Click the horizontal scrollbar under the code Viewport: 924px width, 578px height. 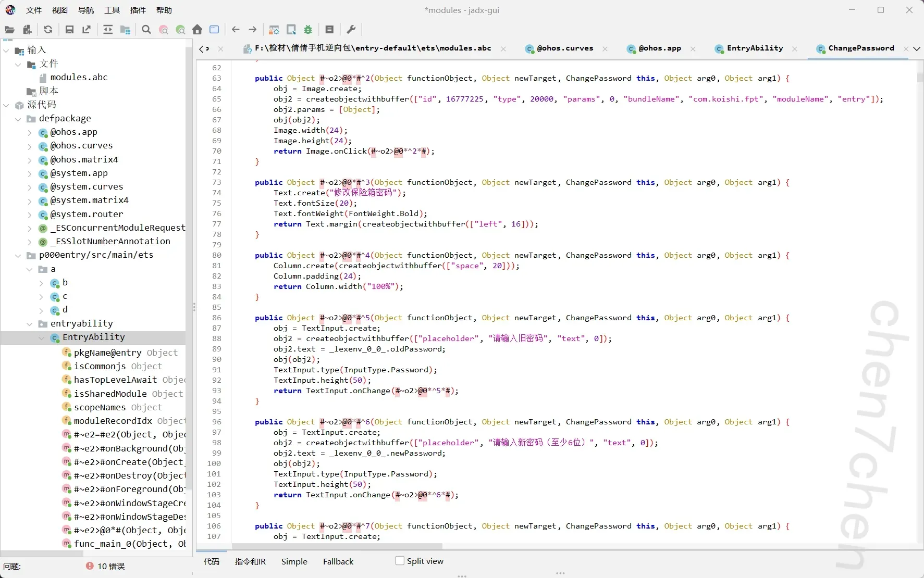[337, 546]
